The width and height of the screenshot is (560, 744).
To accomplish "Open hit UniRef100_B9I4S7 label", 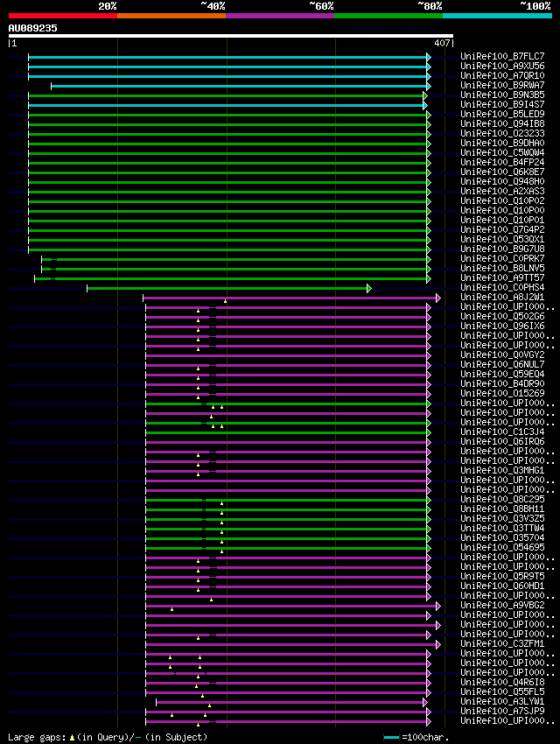I will click(x=502, y=104).
